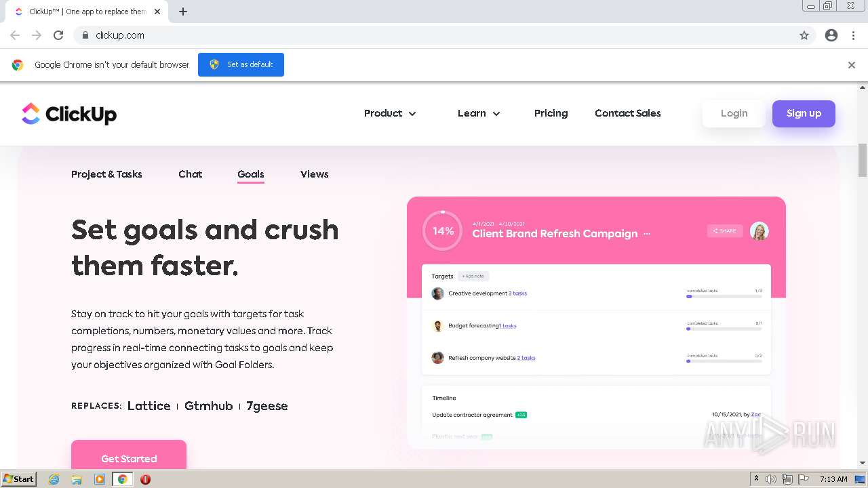Click the volume speaker tray icon
The image size is (868, 488).
(771, 479)
